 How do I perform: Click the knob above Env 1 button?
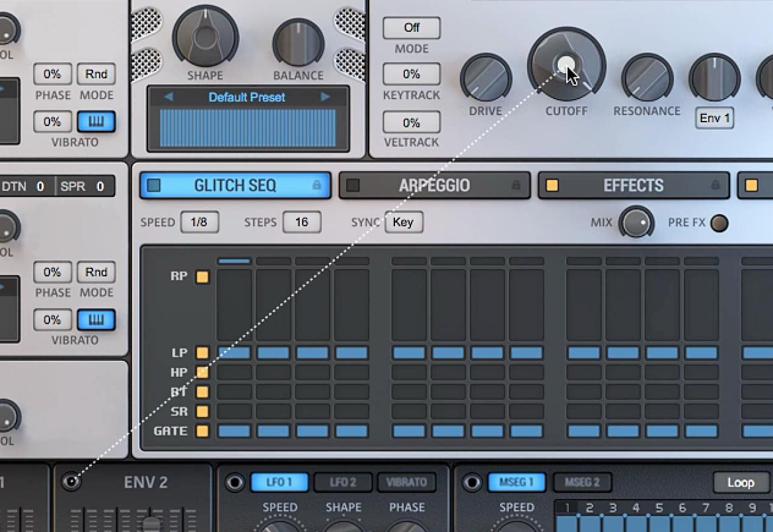tap(714, 78)
